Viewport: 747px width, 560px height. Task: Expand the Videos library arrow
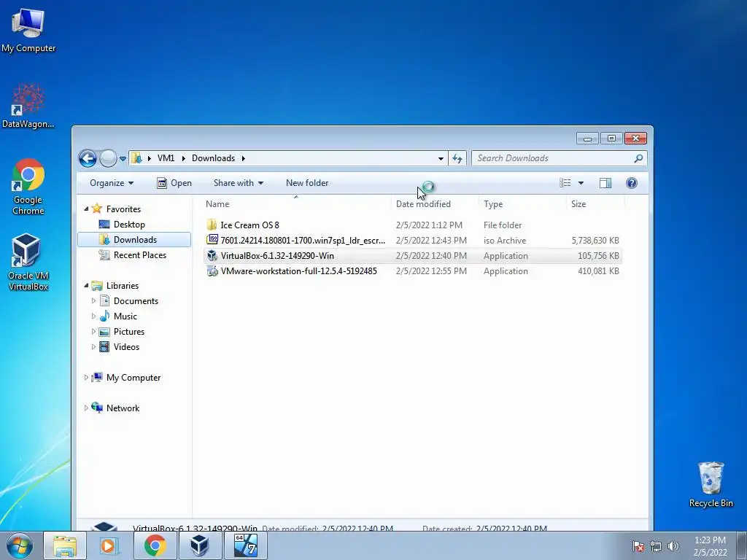[x=93, y=346]
